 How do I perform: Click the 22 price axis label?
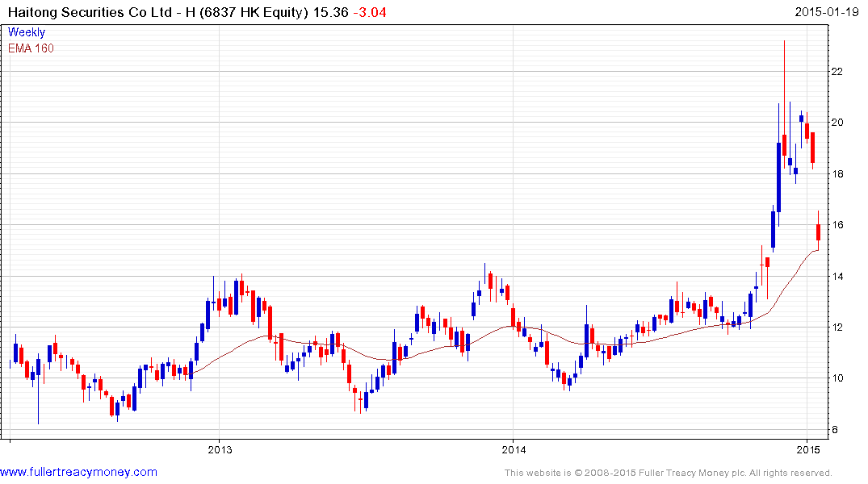(837, 71)
